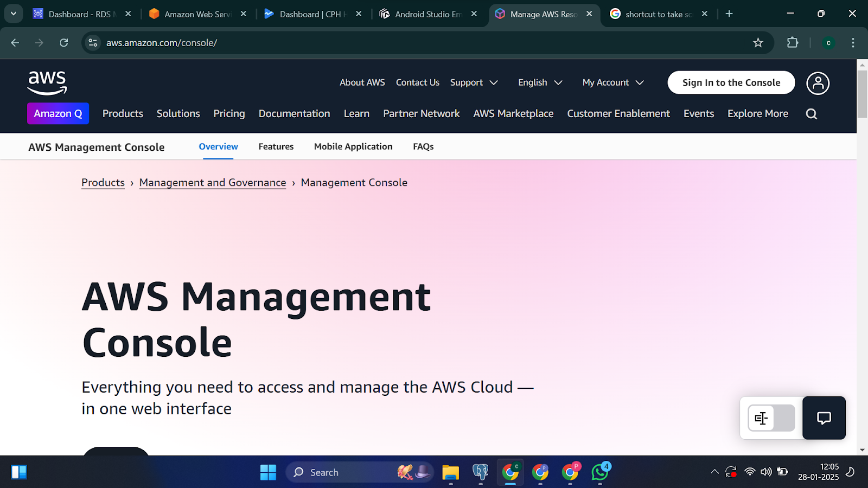868x488 pixels.
Task: Open Contact Us link
Action: [418, 82]
